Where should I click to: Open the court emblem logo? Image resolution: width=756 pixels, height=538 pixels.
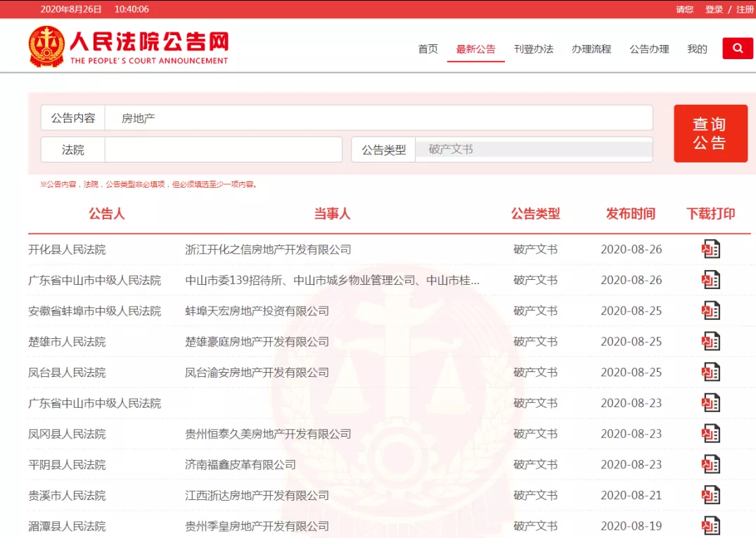[46, 46]
